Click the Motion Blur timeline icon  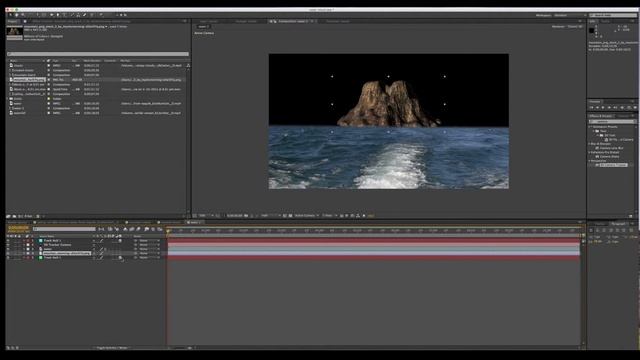[x=138, y=229]
